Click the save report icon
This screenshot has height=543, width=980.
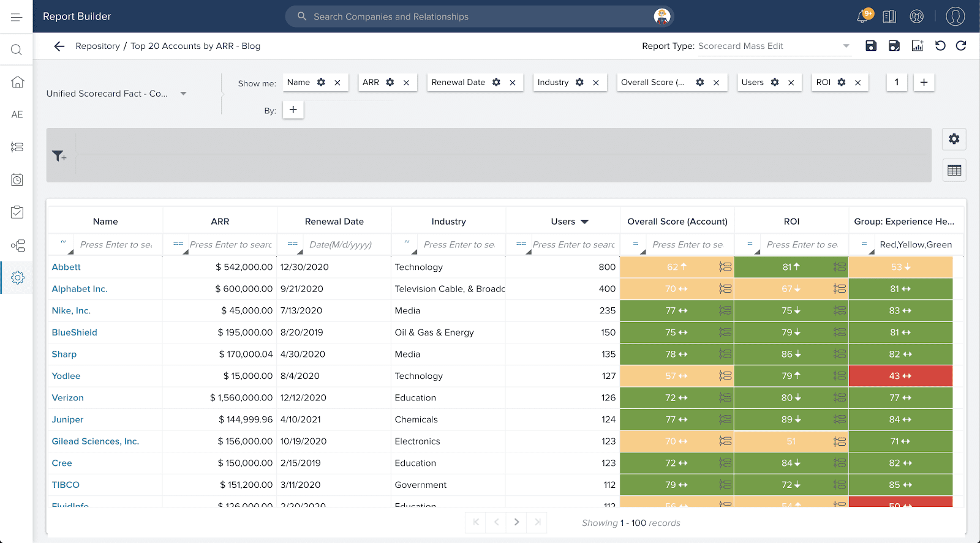870,46
